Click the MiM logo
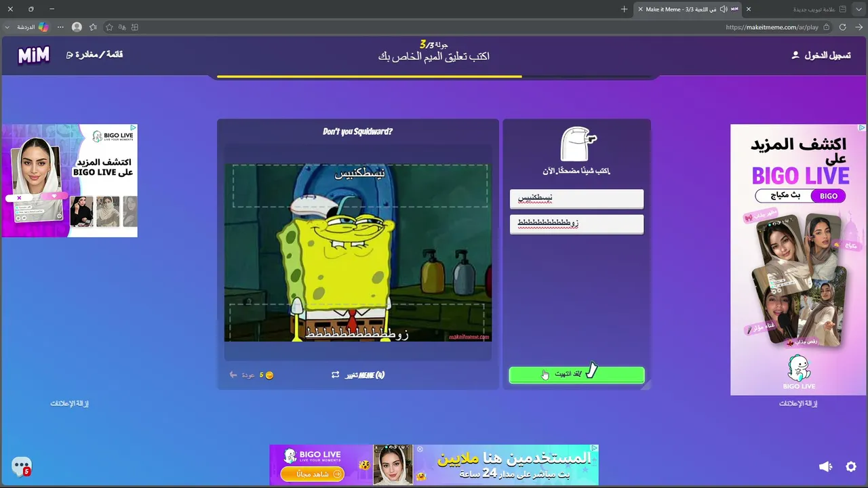Image resolution: width=868 pixels, height=488 pixels. point(34,56)
